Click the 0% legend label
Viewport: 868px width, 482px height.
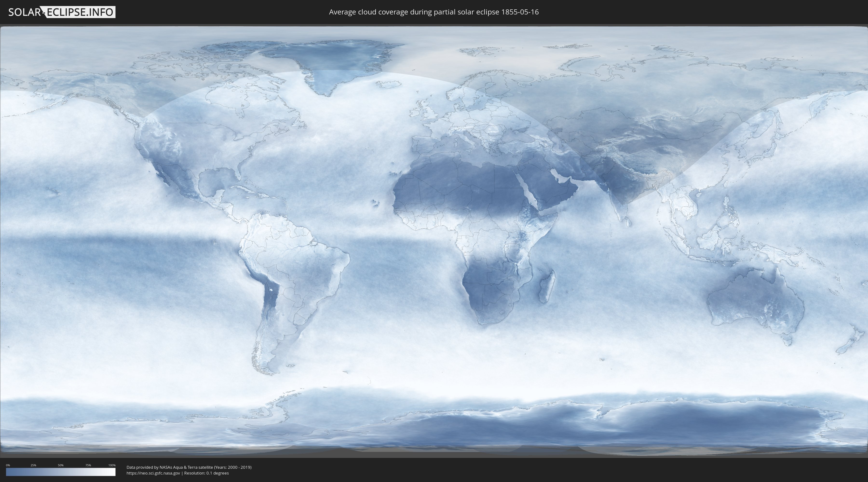pos(8,465)
